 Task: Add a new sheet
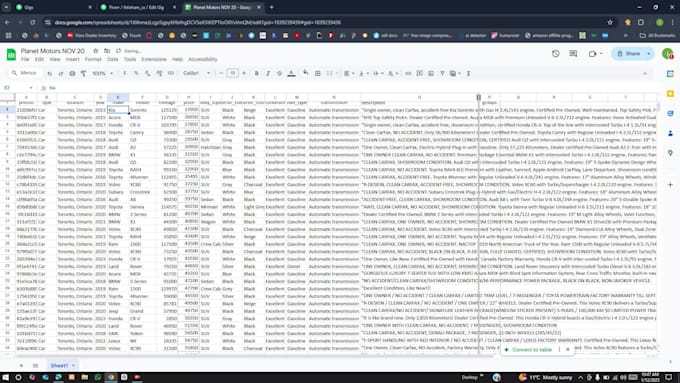point(21,365)
